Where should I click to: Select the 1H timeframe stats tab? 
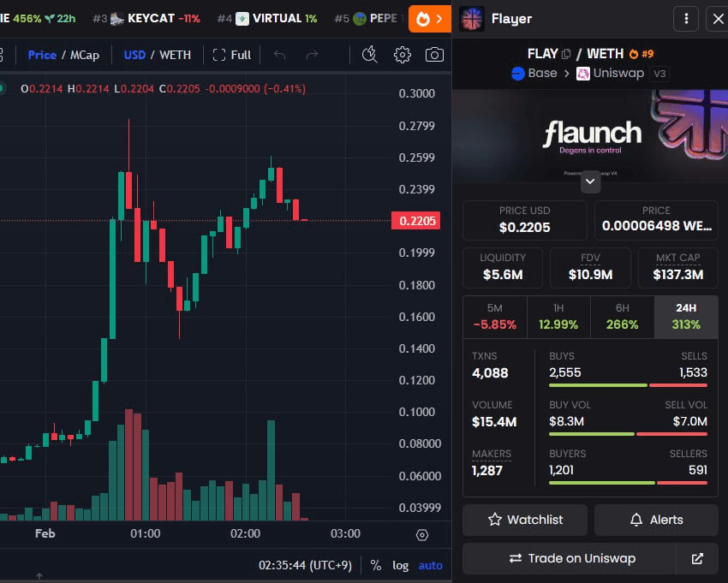click(558, 317)
